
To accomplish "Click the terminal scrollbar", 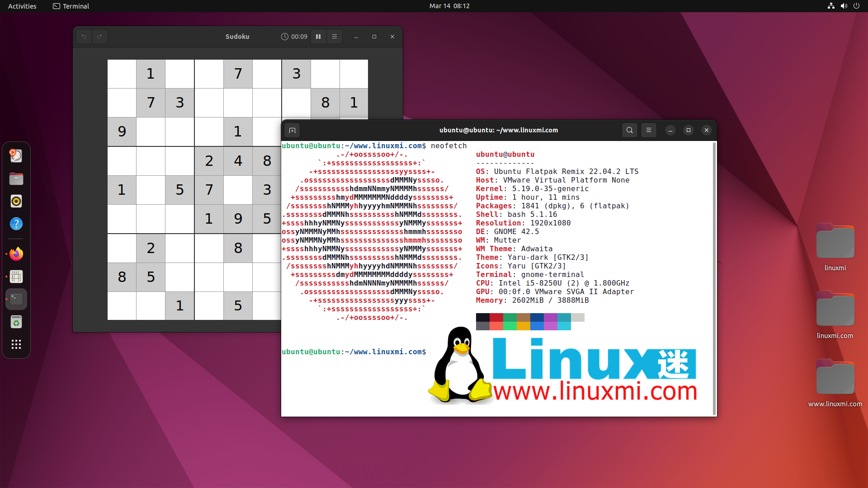I will point(714,278).
